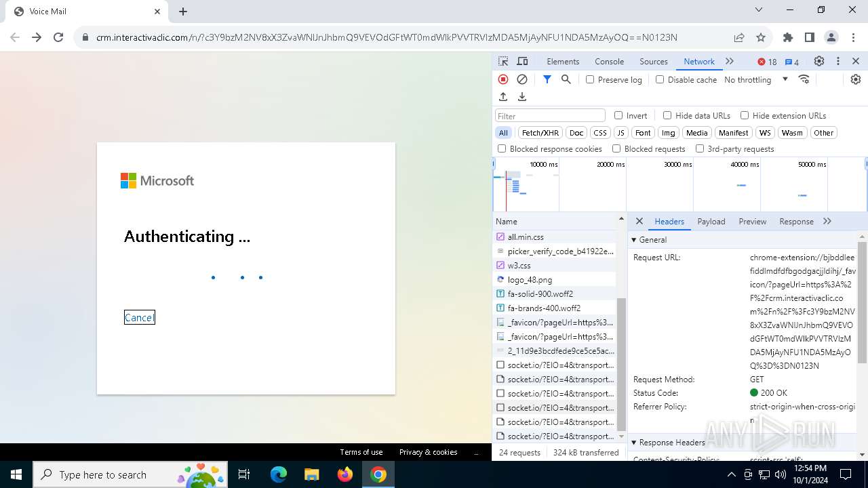Image resolution: width=868 pixels, height=488 pixels.
Task: Filter requests by CSS type
Action: (x=599, y=133)
